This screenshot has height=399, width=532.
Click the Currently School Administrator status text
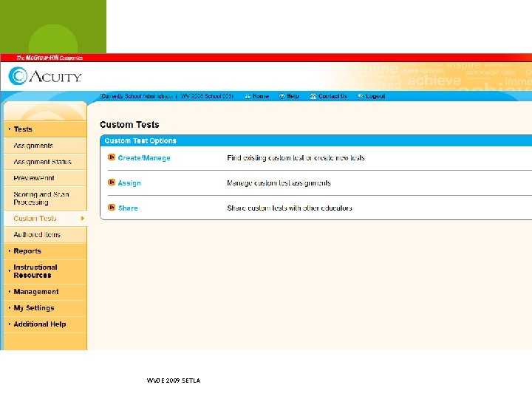(166, 96)
